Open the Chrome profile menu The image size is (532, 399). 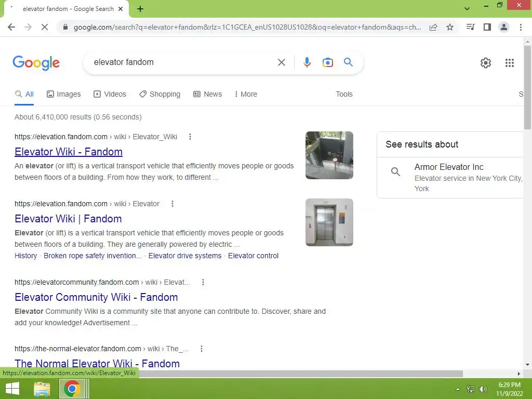pos(504,27)
